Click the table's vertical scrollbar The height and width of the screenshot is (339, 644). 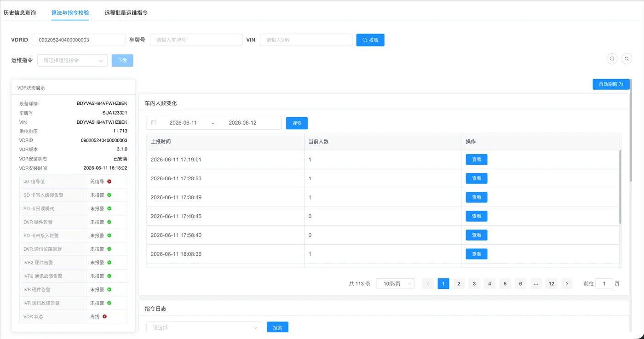620,186
